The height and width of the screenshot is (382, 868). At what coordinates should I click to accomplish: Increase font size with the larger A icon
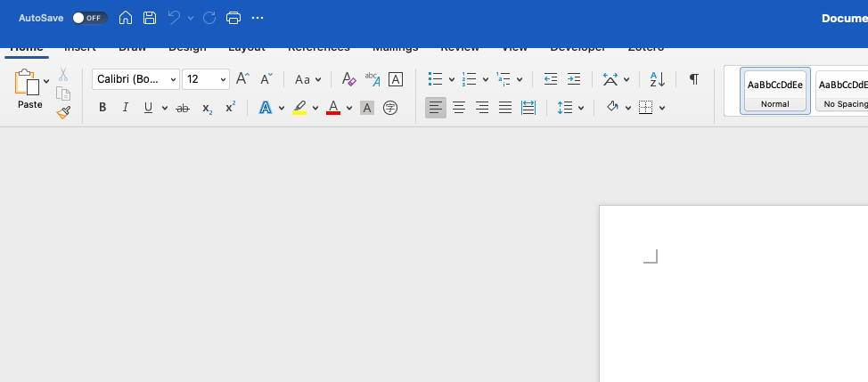click(x=242, y=78)
